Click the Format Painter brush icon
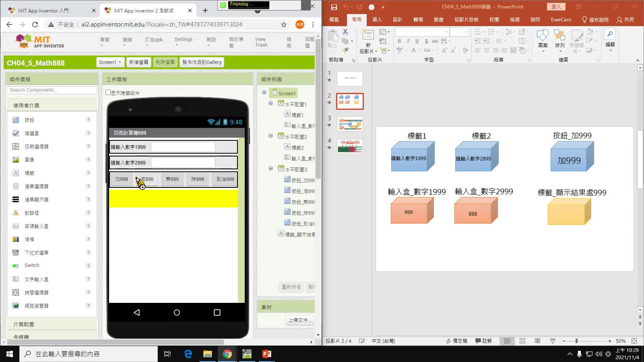The image size is (644, 362). (345, 50)
